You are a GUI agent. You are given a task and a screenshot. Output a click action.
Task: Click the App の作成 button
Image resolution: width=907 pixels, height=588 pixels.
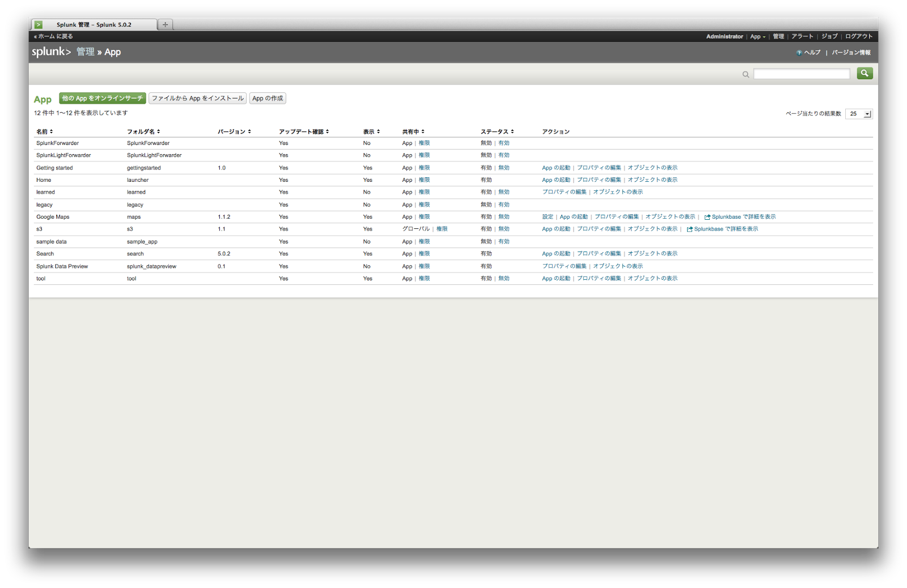268,99
